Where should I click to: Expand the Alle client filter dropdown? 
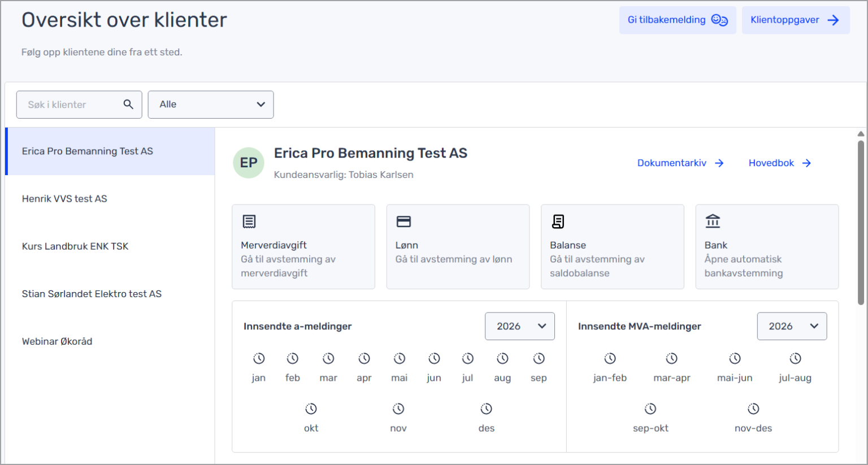tap(211, 105)
